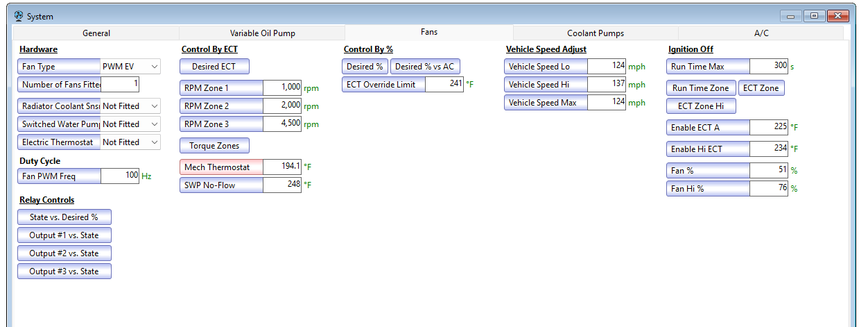The image size is (868, 327).
Task: Click the Duty Cycle heading
Action: pos(40,161)
